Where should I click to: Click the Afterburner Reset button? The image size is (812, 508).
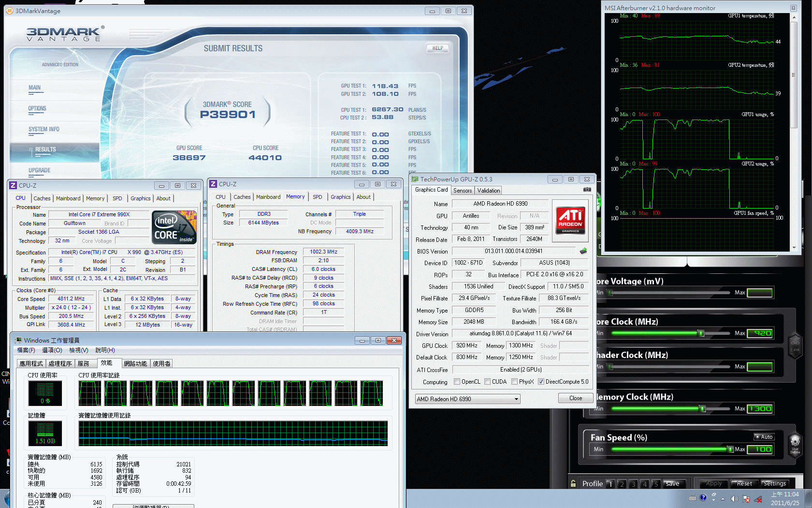coord(744,484)
